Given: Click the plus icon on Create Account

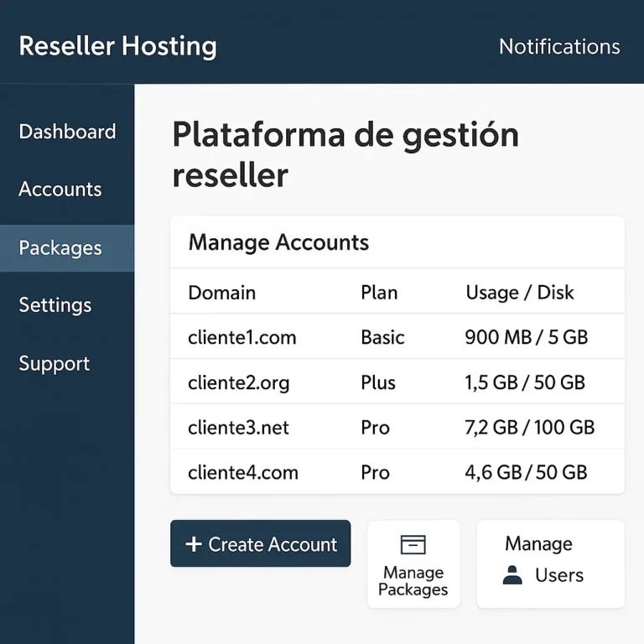Looking at the screenshot, I should [x=194, y=544].
